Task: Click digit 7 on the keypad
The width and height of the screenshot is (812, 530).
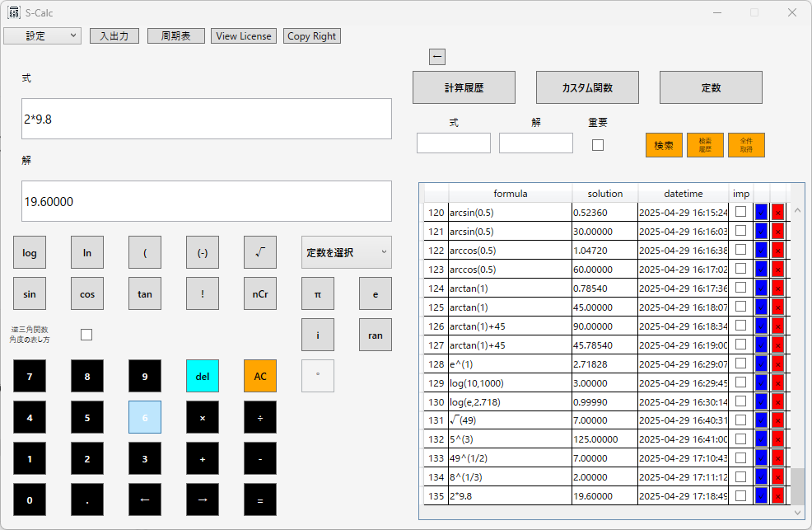Action: (30, 376)
